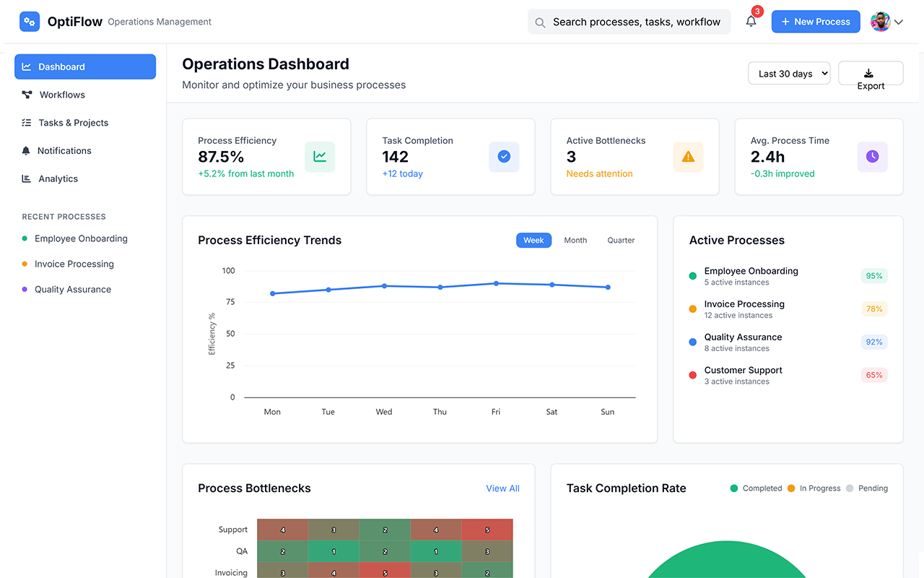The image size is (924, 578).
Task: Click the OptiFlow gears logo icon
Action: [30, 22]
